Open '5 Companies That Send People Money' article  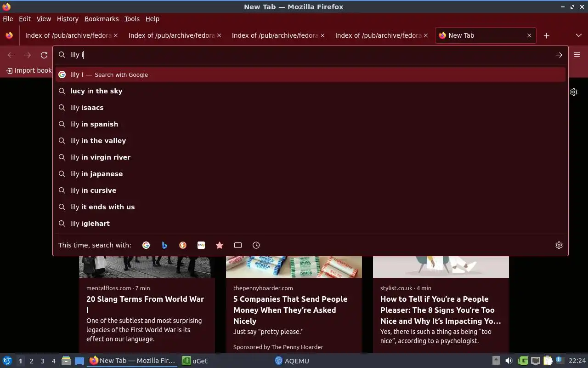point(290,310)
